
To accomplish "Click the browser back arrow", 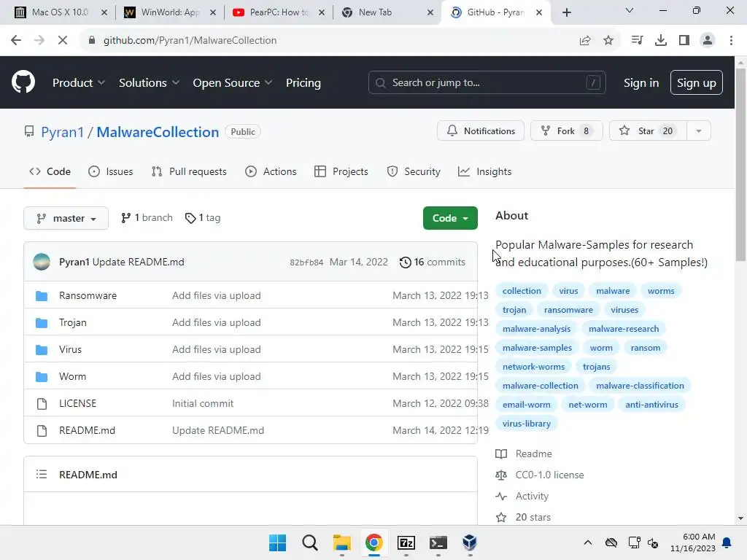I will tap(16, 41).
